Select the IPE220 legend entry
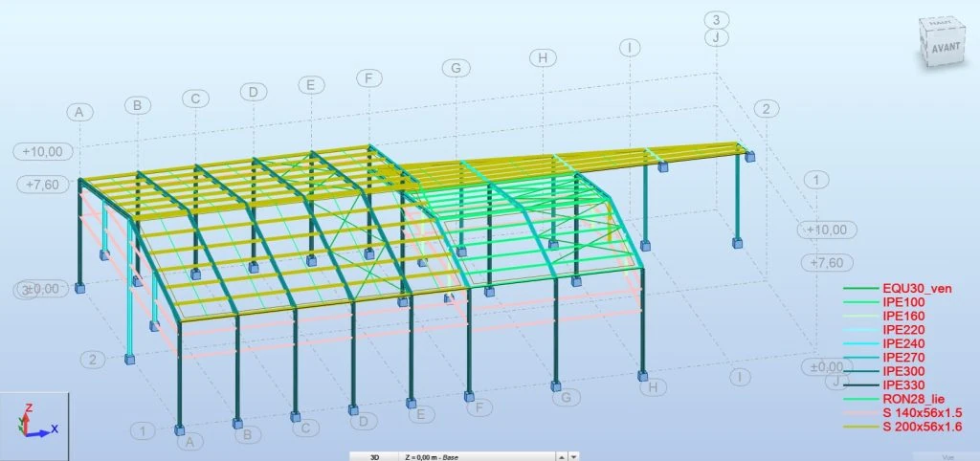The image size is (980, 461). (x=903, y=330)
